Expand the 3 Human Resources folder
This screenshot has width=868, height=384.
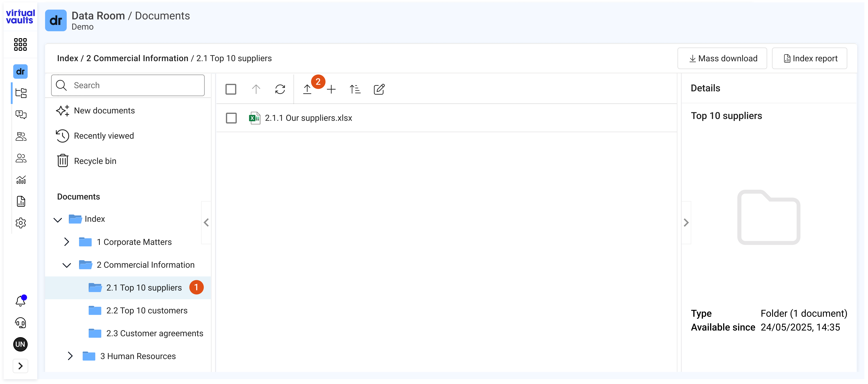[70, 356]
